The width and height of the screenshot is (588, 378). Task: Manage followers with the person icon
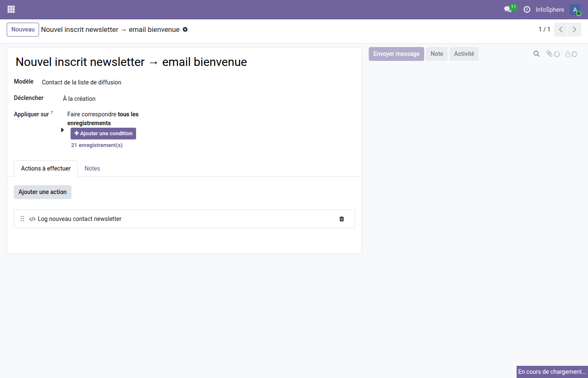(568, 54)
